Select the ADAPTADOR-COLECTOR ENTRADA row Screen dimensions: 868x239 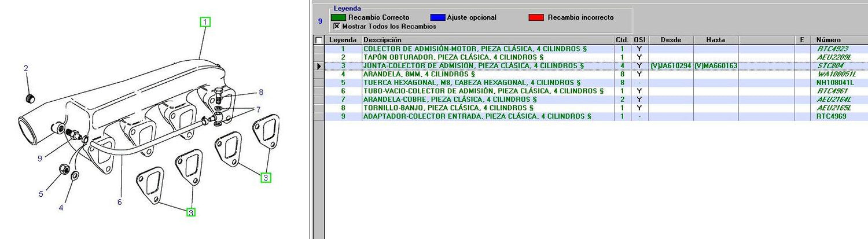click(x=477, y=116)
